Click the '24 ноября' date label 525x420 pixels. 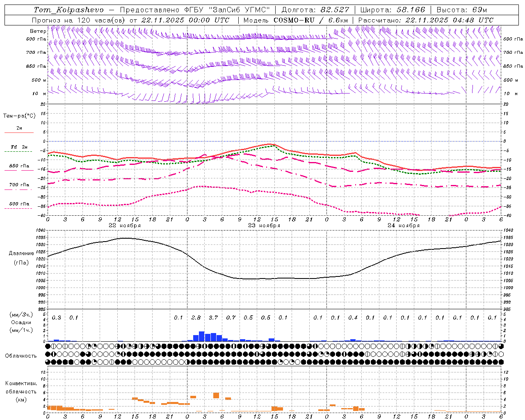coord(404,225)
